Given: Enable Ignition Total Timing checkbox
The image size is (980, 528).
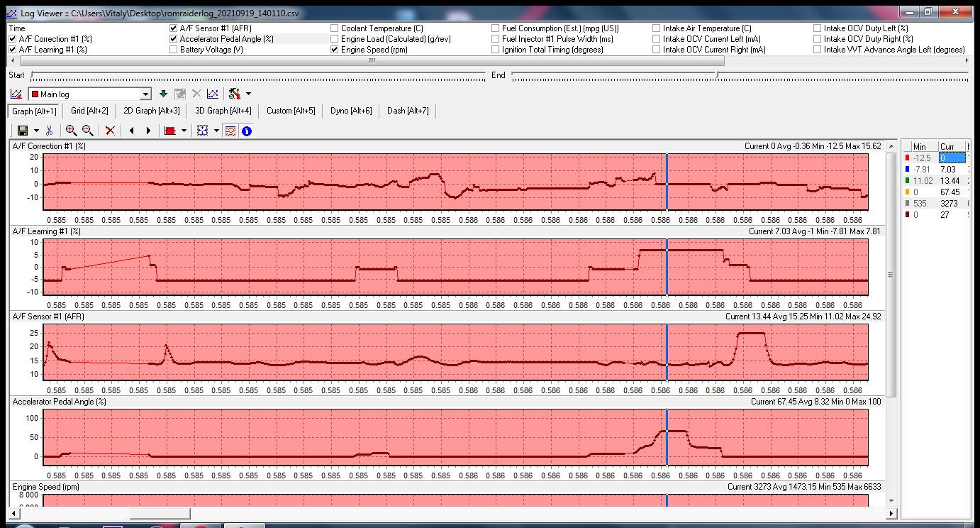Looking at the screenshot, I should 496,50.
